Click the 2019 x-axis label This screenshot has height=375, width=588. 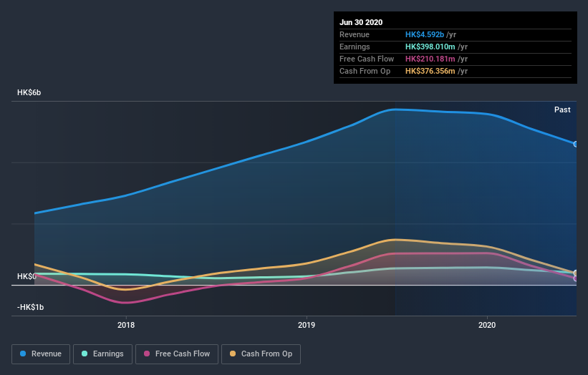tap(307, 325)
